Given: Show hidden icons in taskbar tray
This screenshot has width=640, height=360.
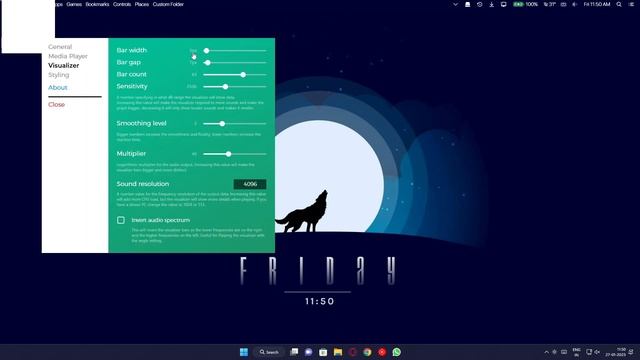Looking at the screenshot, I should [x=547, y=352].
